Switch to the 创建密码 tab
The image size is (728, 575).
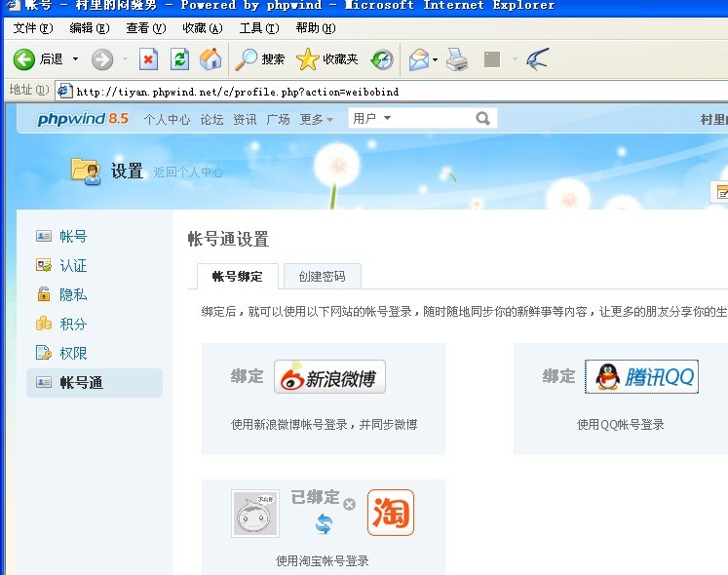click(x=323, y=277)
